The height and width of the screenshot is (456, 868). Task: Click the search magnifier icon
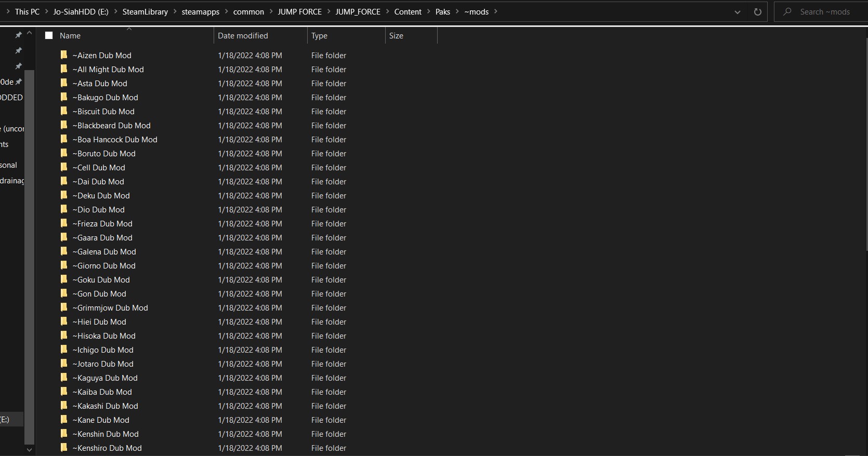[x=787, y=11]
